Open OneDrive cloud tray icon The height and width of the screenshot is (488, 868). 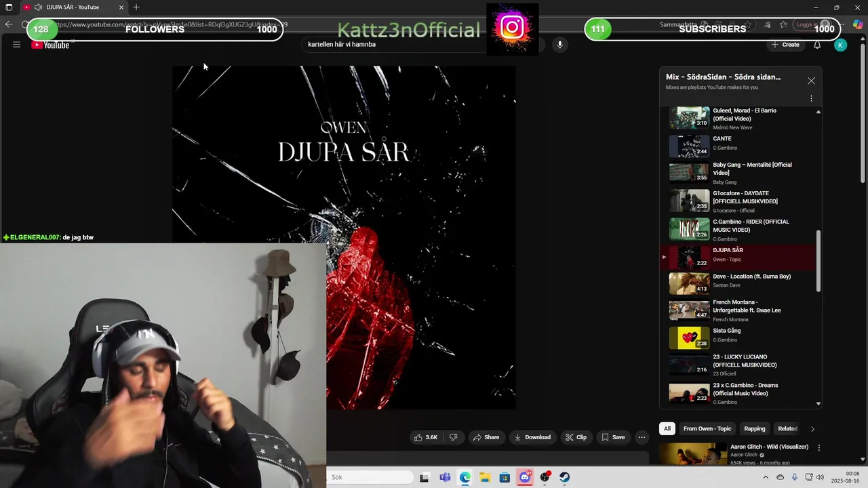781,477
